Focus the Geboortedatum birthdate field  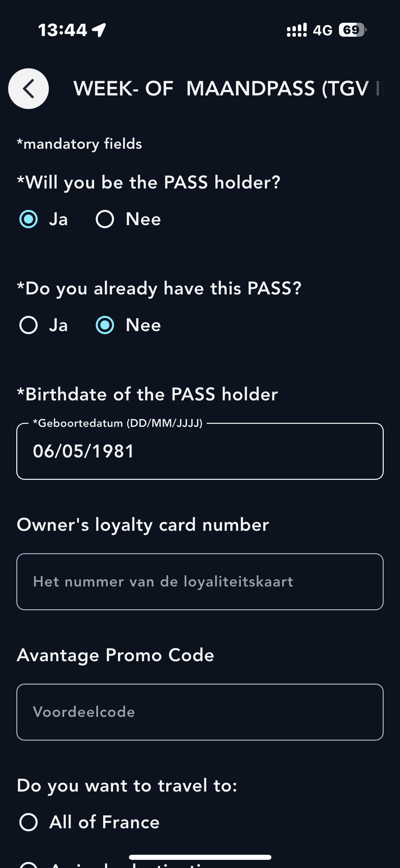(200, 451)
